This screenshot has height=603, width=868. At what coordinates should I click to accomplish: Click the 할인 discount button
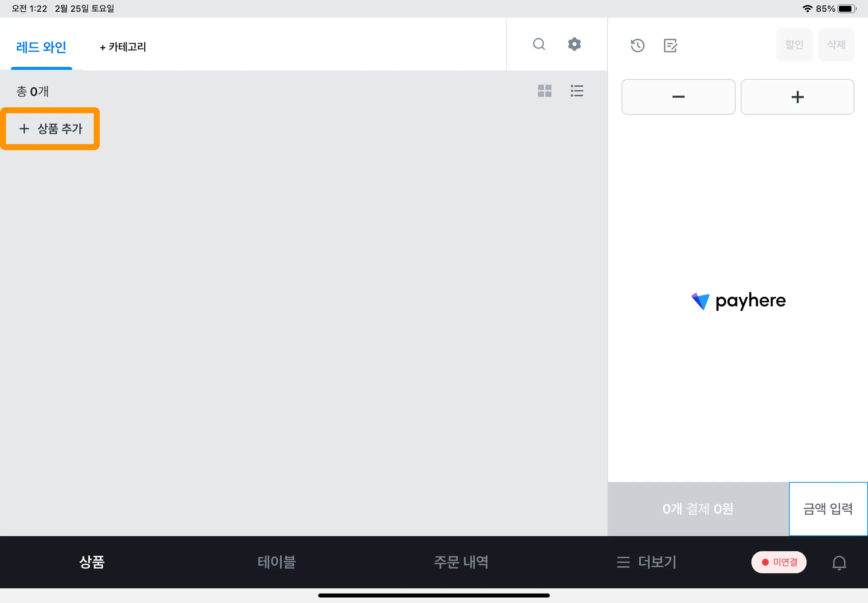[794, 44]
